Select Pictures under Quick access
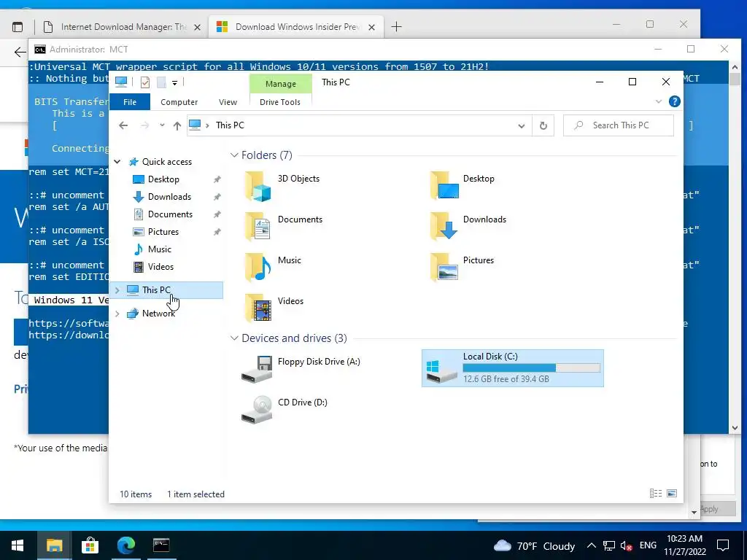Image resolution: width=747 pixels, height=560 pixels. tap(163, 232)
